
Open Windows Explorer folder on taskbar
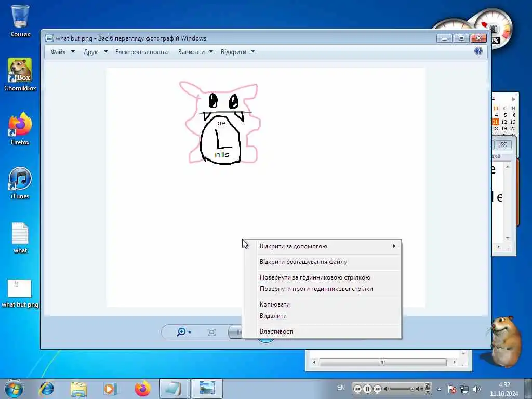79,389
